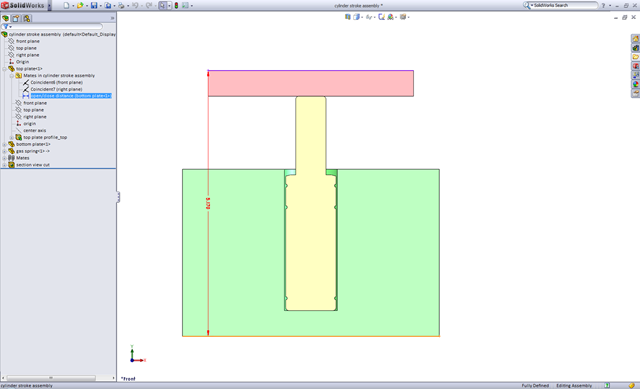Click the New document icon
The width and height of the screenshot is (640, 389).
point(66,5)
